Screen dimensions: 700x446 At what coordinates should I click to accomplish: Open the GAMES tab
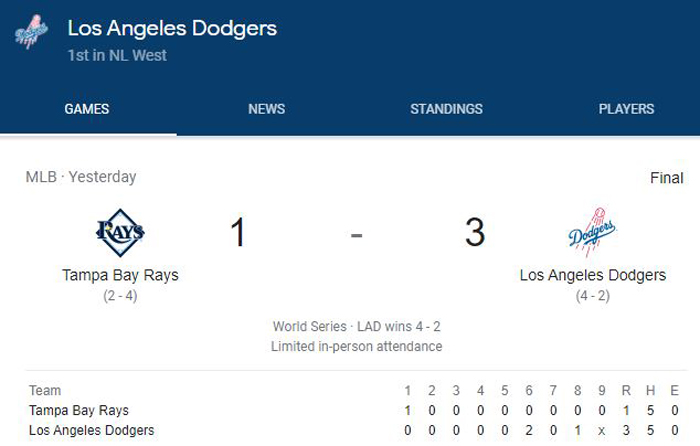[x=87, y=109]
